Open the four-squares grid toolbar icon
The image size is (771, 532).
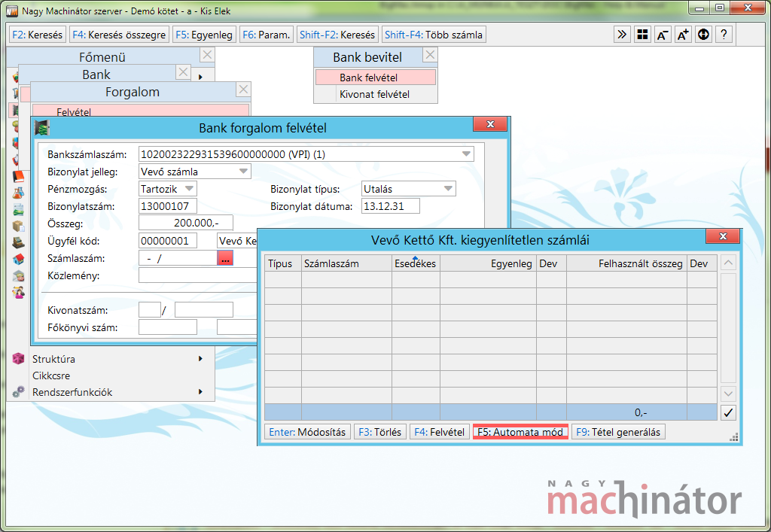[642, 35]
